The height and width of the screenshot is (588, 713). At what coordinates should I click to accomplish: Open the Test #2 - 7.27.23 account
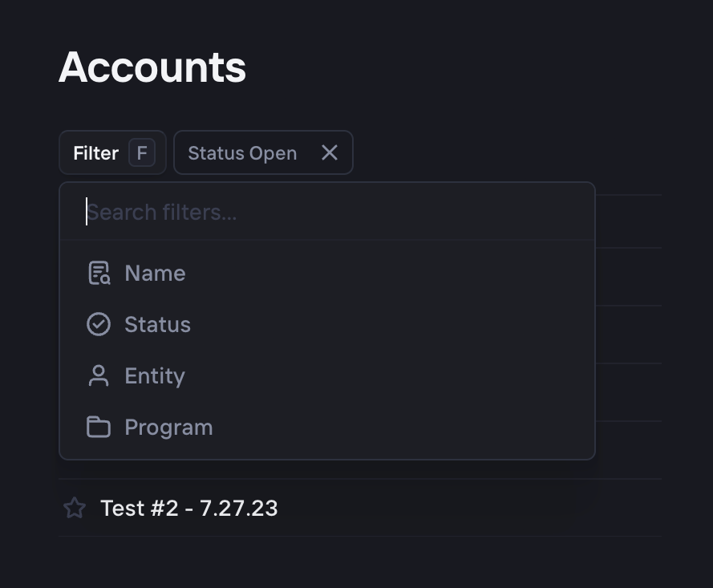pyautogui.click(x=188, y=508)
